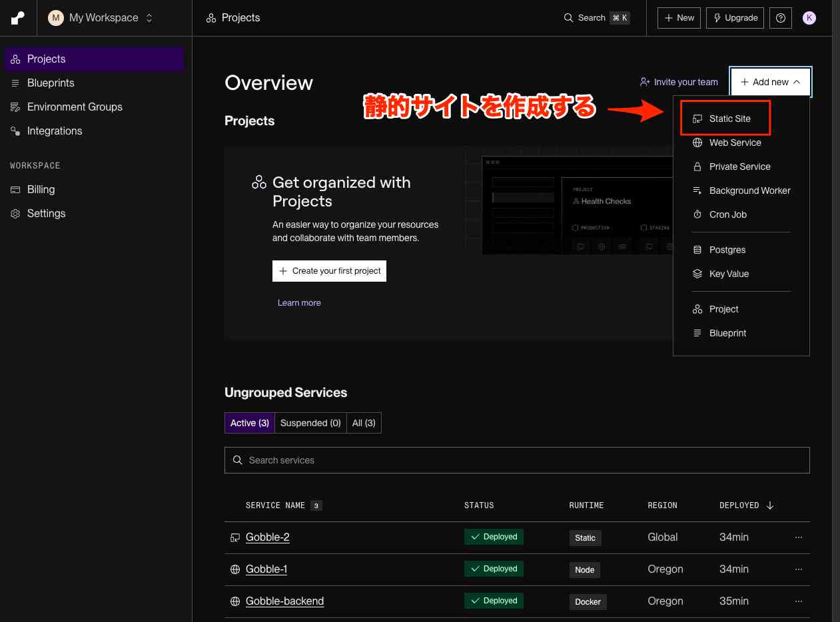The width and height of the screenshot is (840, 622).
Task: Click the Integrations icon in sidebar
Action: 15,131
